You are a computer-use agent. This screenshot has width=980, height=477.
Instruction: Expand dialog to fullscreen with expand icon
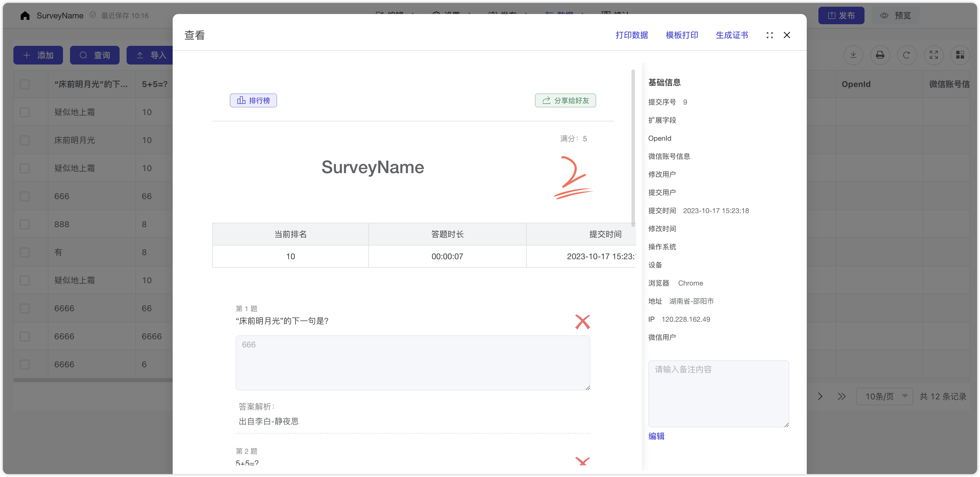coord(770,35)
